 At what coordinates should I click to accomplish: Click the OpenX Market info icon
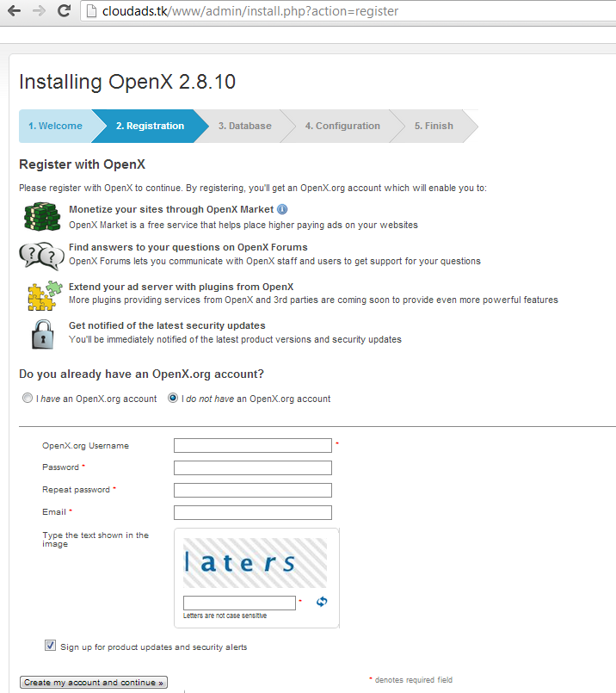pos(282,209)
